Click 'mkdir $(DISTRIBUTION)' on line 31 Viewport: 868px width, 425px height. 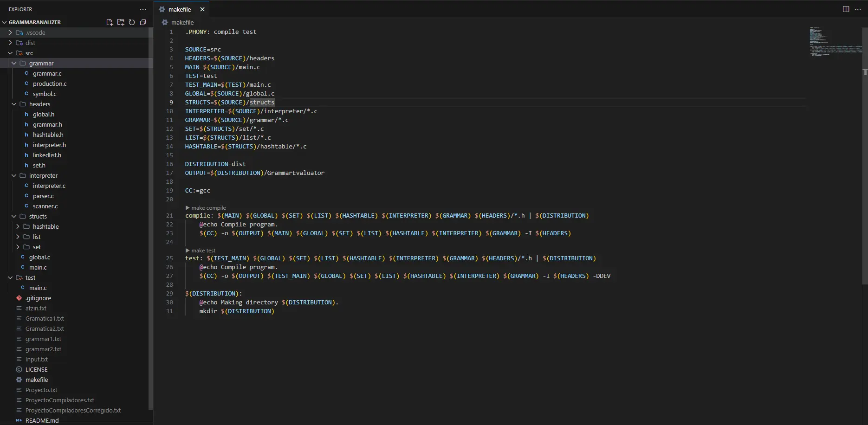(237, 311)
